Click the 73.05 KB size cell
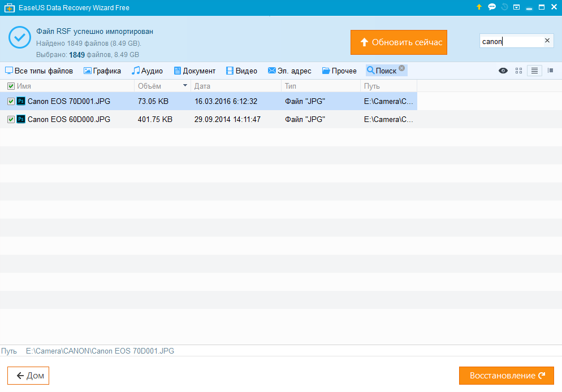The height and width of the screenshot is (392, 562). [x=153, y=101]
